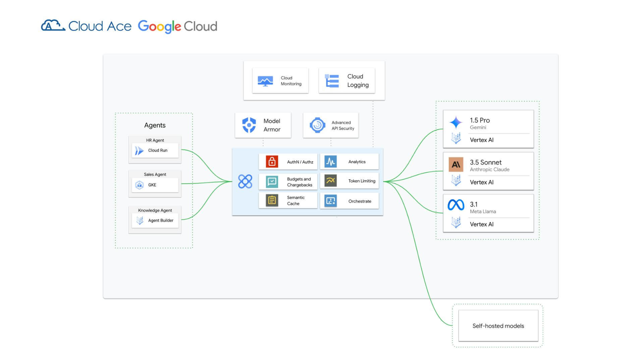The image size is (644, 362).
Task: Click the Analytics text label
Action: coord(357,162)
